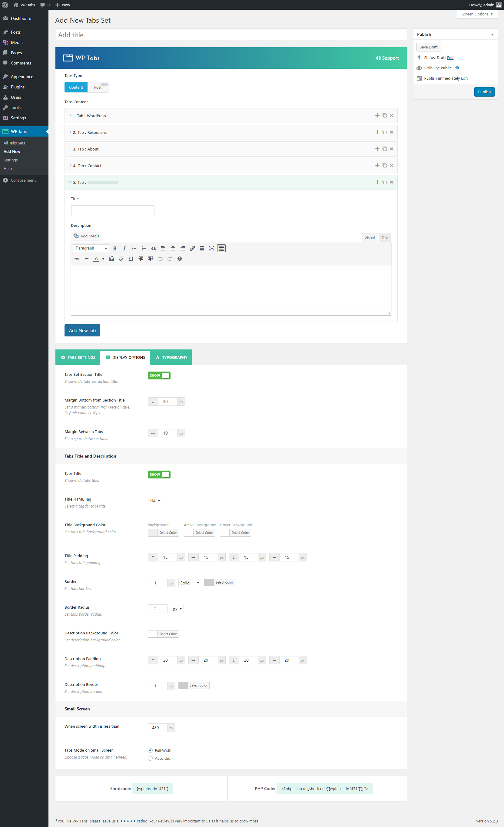504x827 pixels.
Task: Insert a bulleted list
Action: coord(134,248)
